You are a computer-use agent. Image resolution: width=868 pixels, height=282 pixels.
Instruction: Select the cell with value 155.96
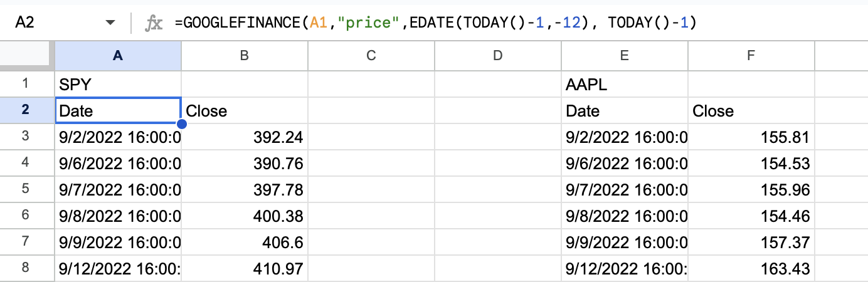(x=751, y=189)
